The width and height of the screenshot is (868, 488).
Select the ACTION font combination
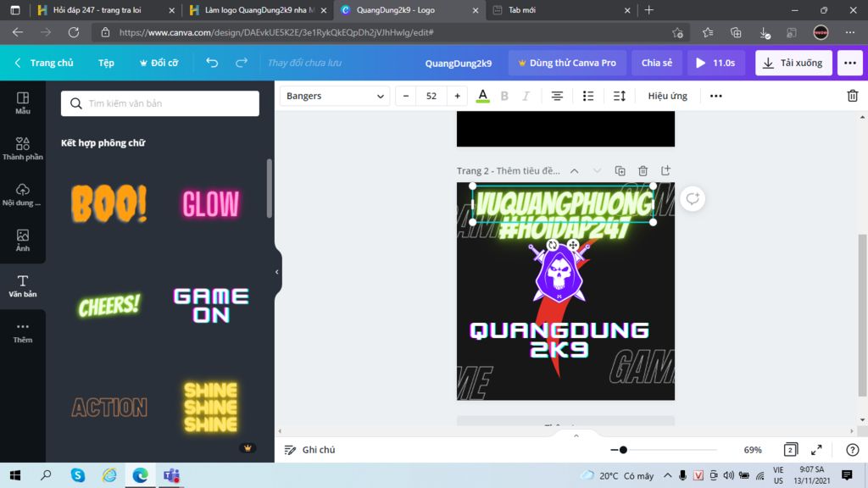109,408
